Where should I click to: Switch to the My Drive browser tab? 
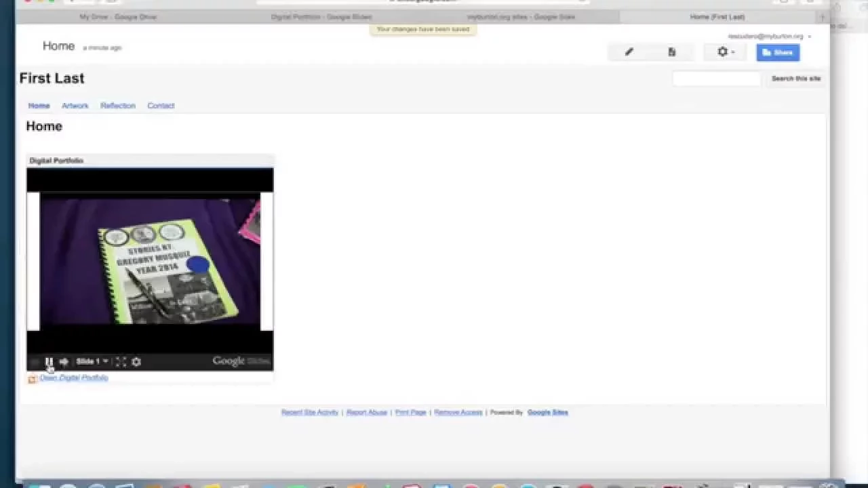118,17
